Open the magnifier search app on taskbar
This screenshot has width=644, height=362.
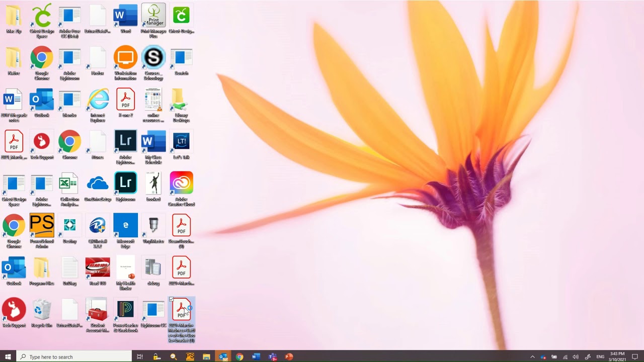pos(173,356)
